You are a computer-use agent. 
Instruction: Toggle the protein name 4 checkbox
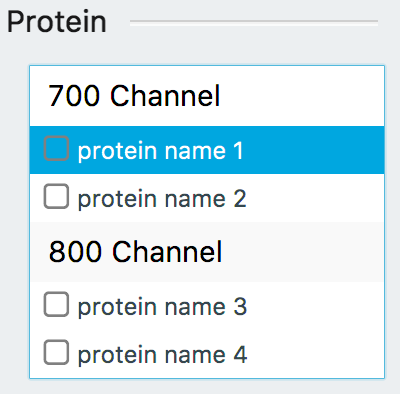[56, 352]
